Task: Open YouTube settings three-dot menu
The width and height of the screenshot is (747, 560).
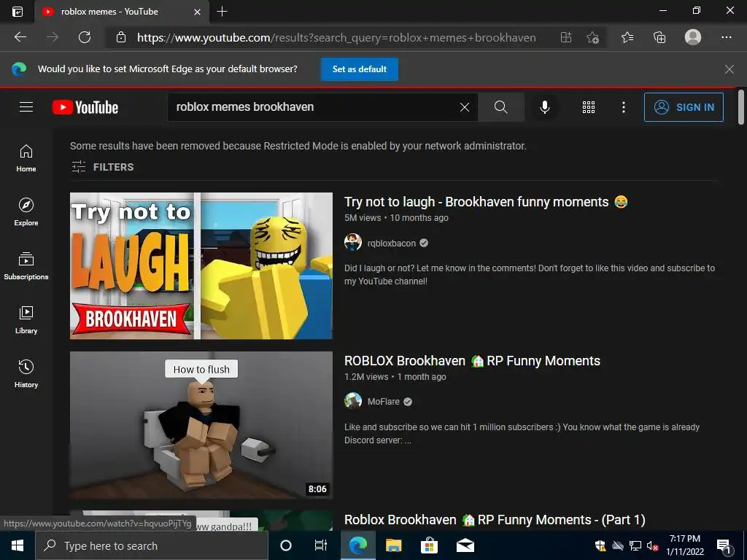Action: click(623, 107)
